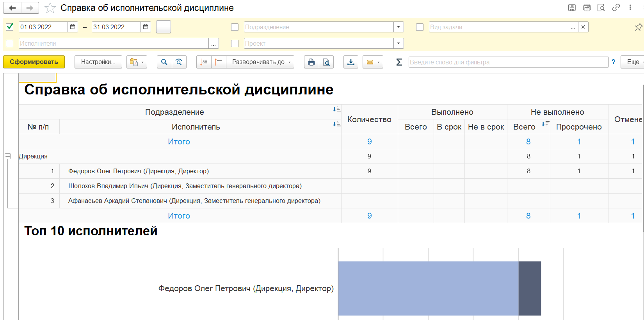Open report variants folder icon
Image resolution: width=644 pixels, height=320 pixels.
[x=137, y=62]
